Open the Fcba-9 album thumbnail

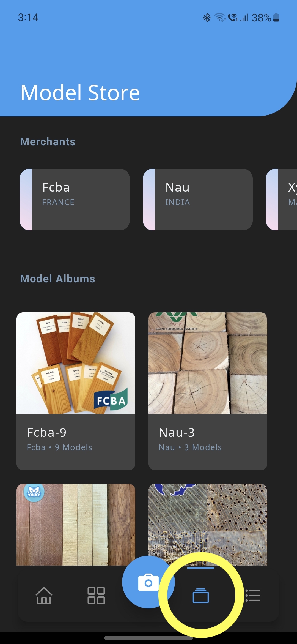tap(76, 363)
